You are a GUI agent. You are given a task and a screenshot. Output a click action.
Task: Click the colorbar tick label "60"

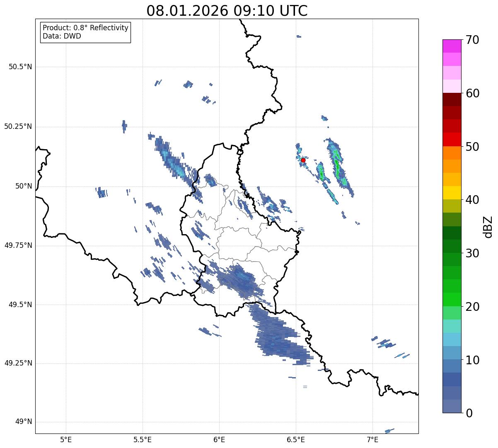[472, 93]
